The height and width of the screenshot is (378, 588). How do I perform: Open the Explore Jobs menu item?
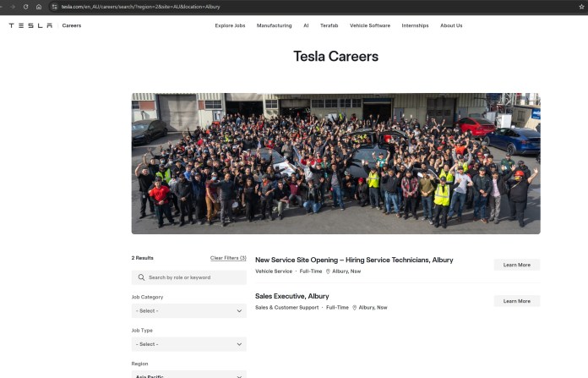[230, 25]
